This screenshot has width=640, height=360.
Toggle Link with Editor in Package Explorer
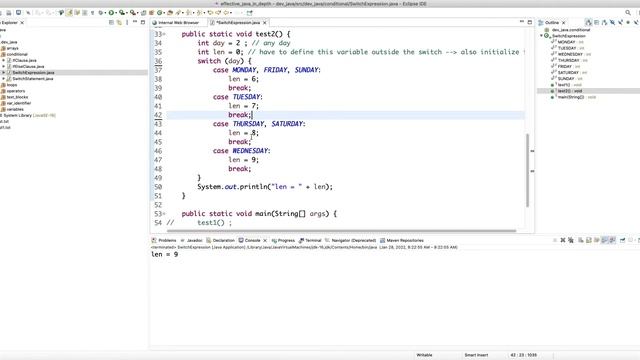coord(119,22)
